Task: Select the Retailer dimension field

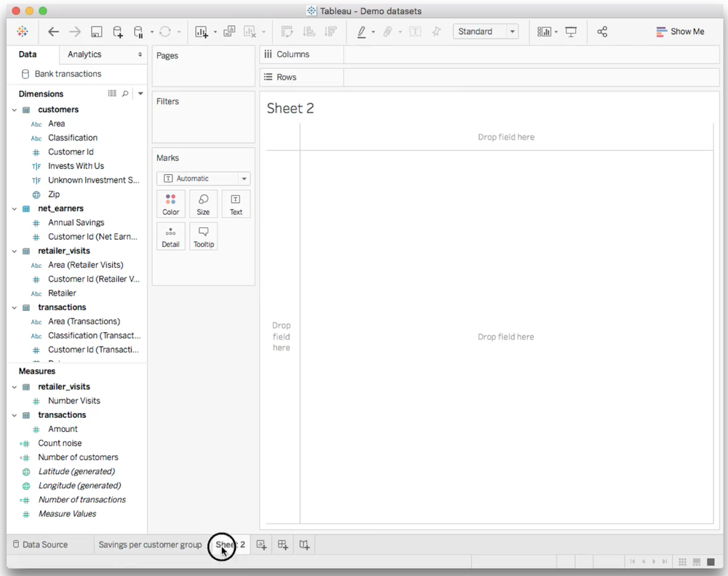Action: click(x=62, y=293)
